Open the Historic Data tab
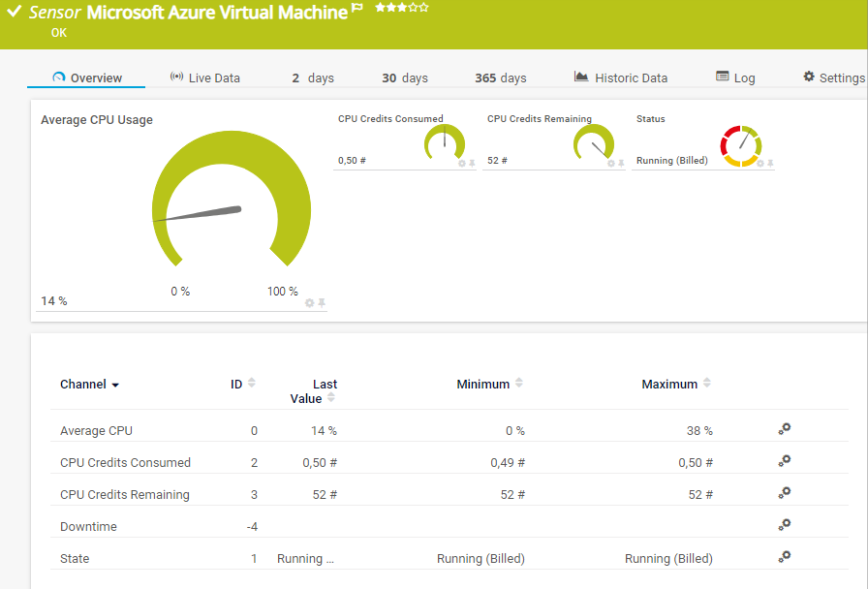 [620, 77]
